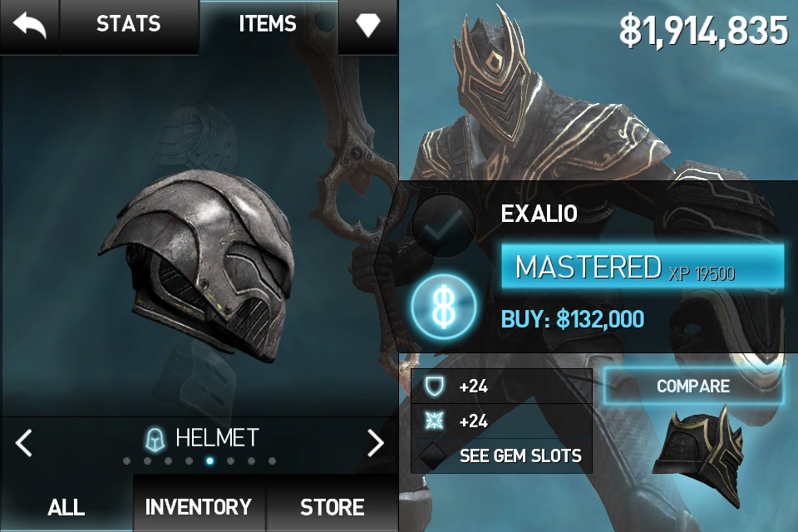Tap the equipped checkmark circle
The image size is (798, 532).
pos(444,225)
